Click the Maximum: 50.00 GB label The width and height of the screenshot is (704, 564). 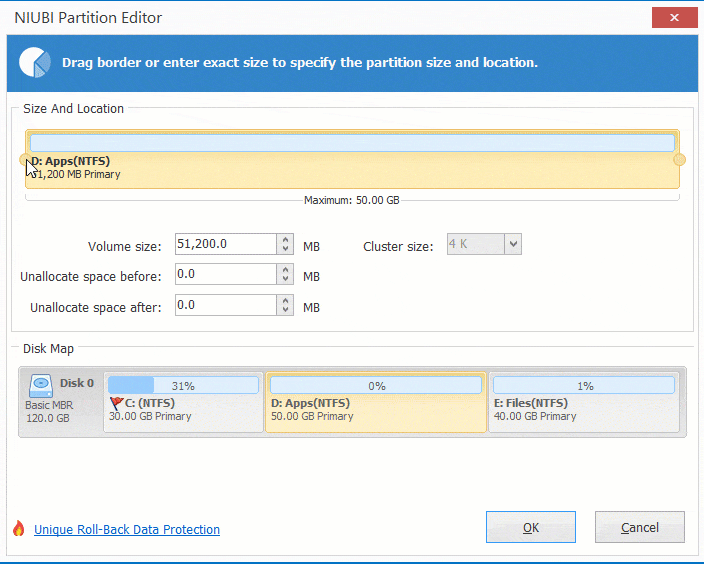[x=352, y=200]
